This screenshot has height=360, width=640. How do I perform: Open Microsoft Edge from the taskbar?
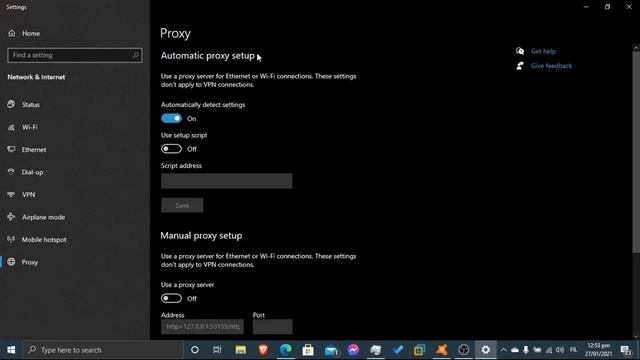click(286, 350)
